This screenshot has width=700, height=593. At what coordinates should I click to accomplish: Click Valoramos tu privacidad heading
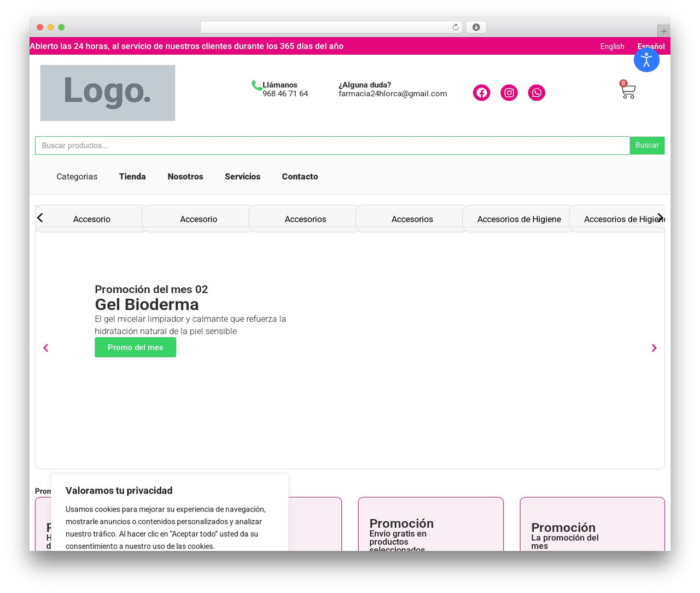pos(119,491)
